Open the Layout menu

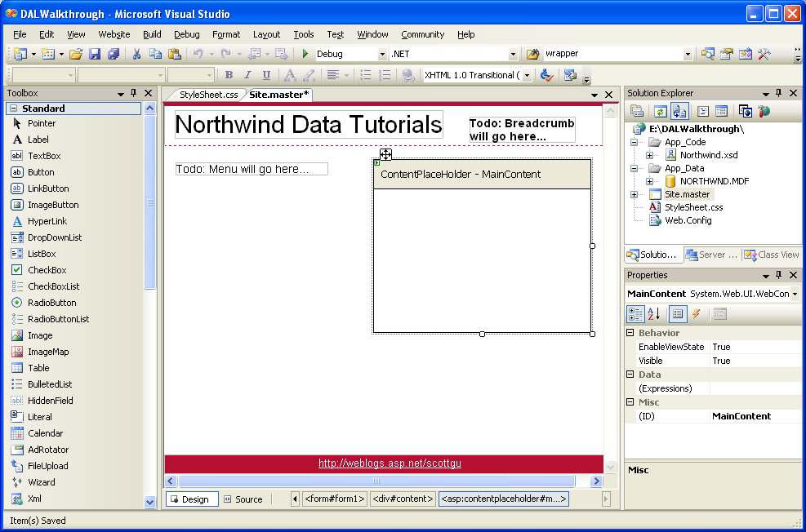(267, 34)
